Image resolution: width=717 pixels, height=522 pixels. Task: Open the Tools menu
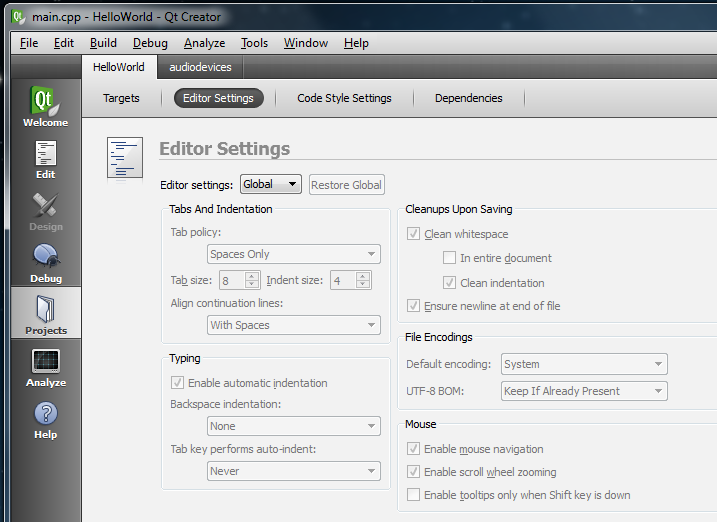tap(254, 43)
